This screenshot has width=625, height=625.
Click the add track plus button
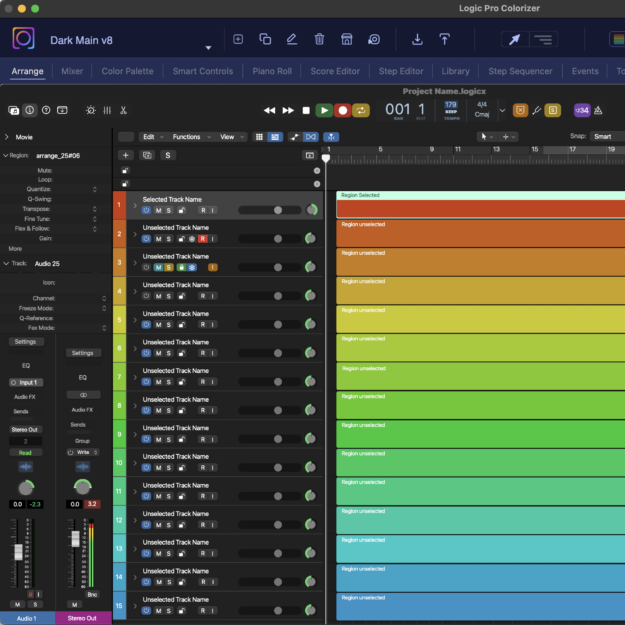click(x=126, y=155)
